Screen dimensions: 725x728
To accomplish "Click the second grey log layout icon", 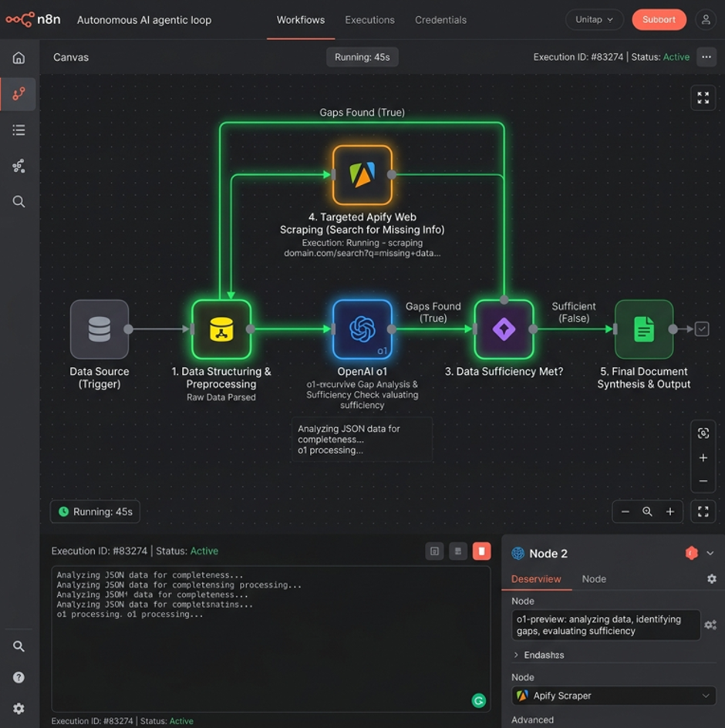I will click(458, 551).
